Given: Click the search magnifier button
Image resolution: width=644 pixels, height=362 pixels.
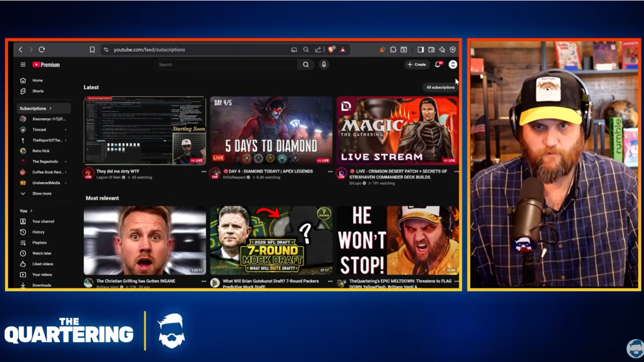Looking at the screenshot, I should tap(306, 65).
